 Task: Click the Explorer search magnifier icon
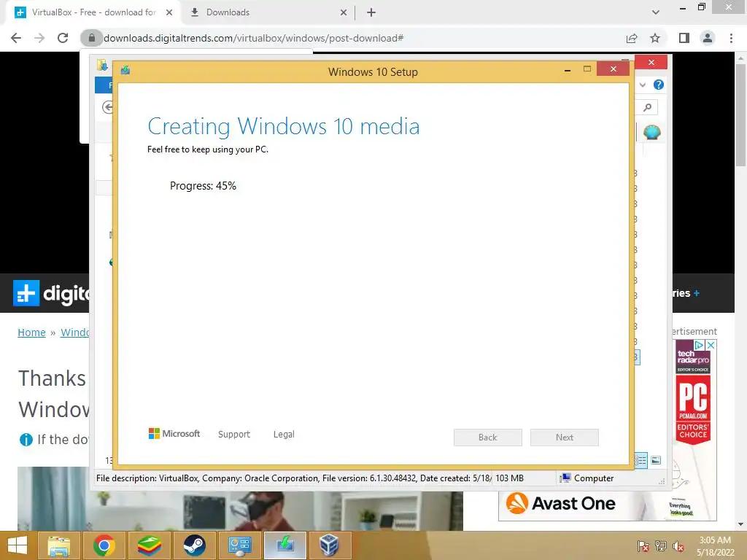click(x=648, y=107)
